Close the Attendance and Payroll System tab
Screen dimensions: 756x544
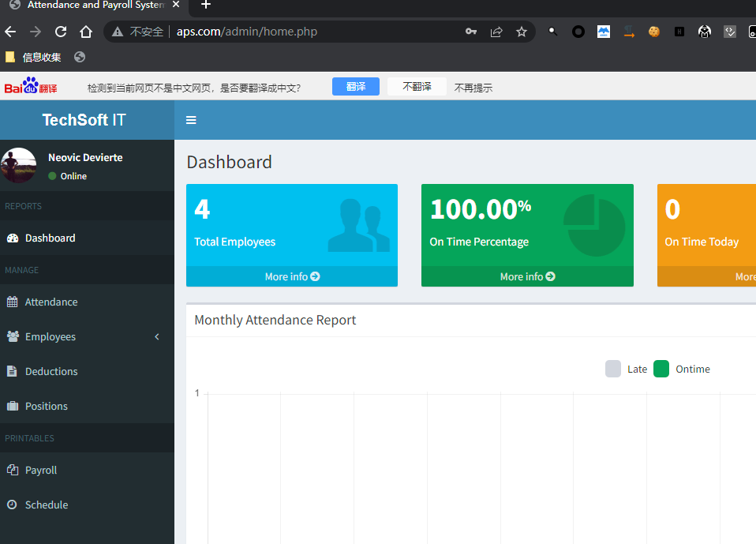(x=176, y=4)
